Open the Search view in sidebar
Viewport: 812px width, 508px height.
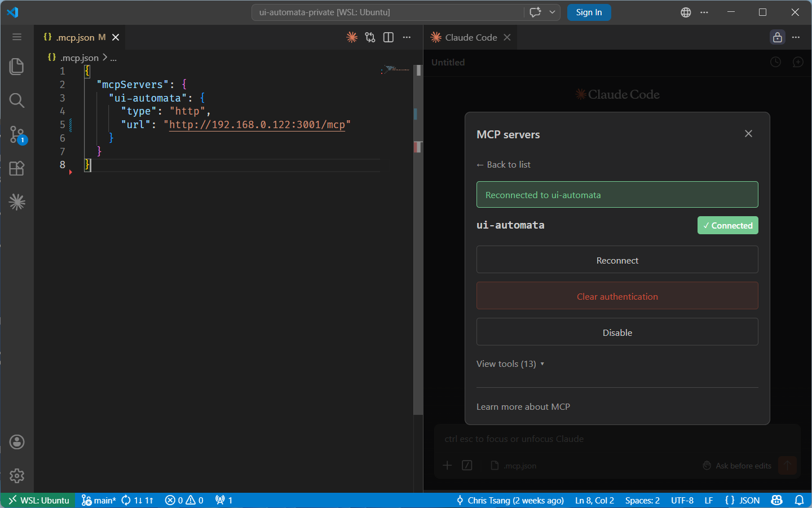17,100
